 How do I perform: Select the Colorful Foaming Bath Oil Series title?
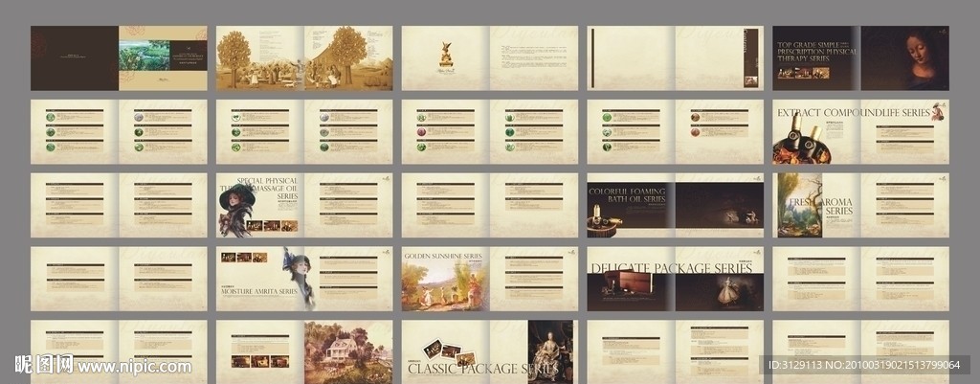[627, 193]
